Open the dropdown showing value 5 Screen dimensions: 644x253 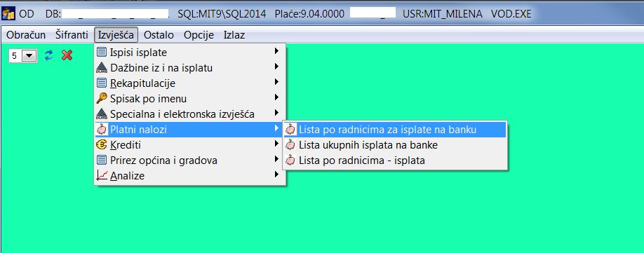[29, 56]
